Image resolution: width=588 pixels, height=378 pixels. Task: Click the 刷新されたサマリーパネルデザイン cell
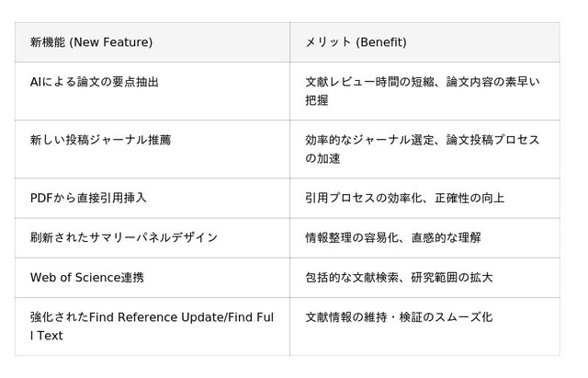pyautogui.click(x=124, y=237)
